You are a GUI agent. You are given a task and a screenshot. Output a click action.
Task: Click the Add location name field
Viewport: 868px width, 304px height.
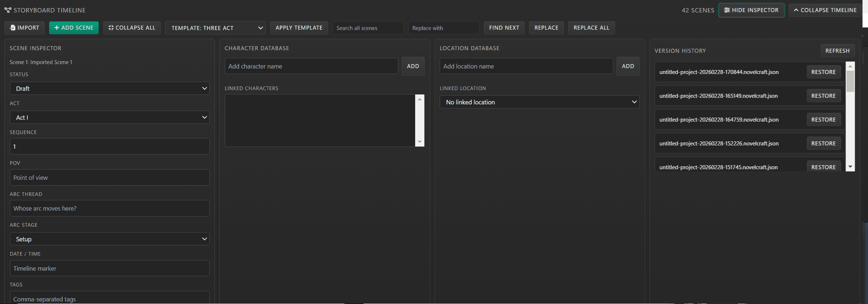[526, 66]
